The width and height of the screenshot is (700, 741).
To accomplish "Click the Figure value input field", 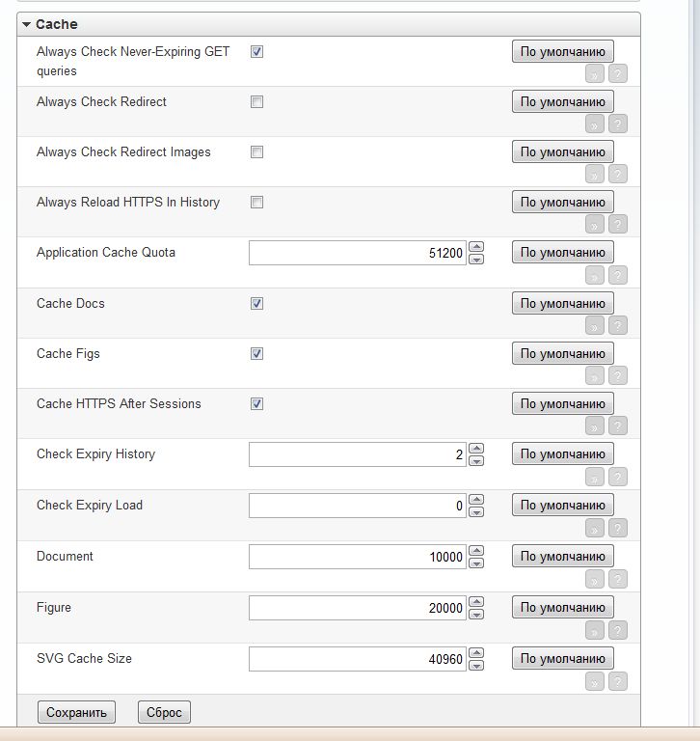I will 357,608.
